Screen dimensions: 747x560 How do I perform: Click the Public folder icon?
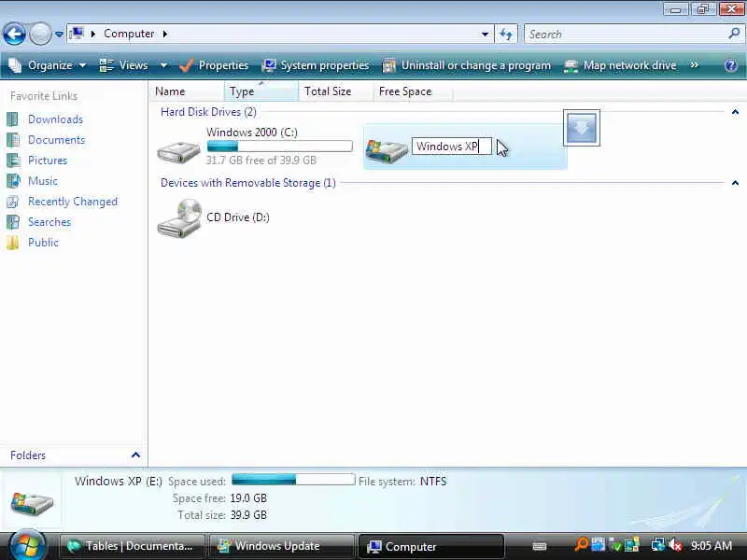(13, 243)
